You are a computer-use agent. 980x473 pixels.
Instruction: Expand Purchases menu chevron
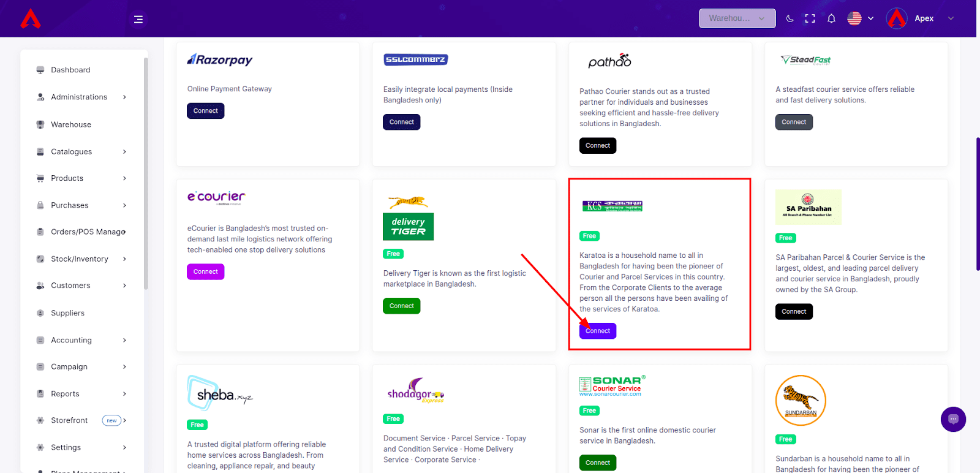tap(124, 205)
